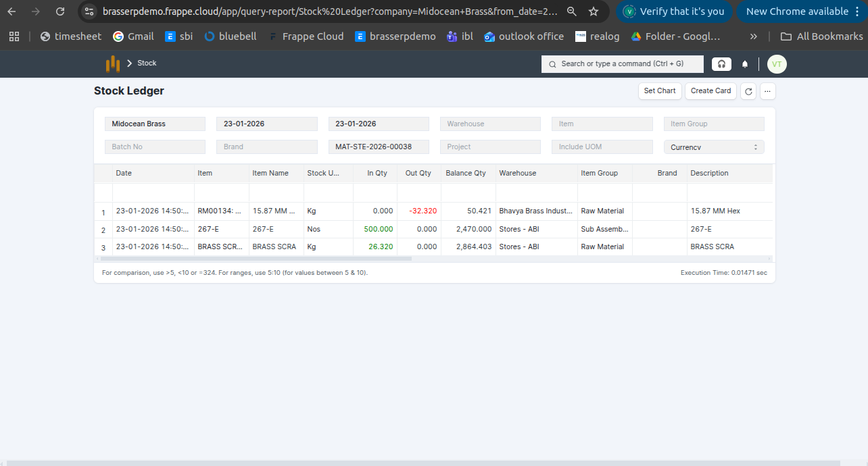This screenshot has height=466, width=868.
Task: Click the ERP home logo icon
Action: [112, 63]
